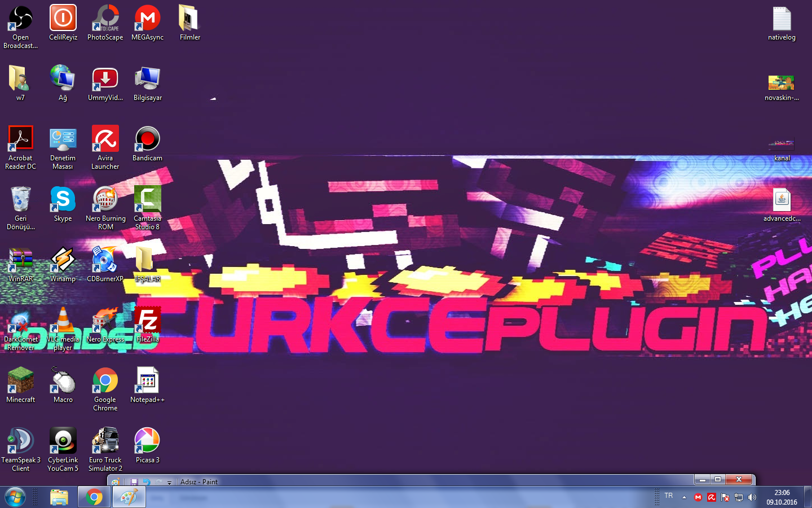Click the Paint save quick-access icon
812x508 pixels.
pyautogui.click(x=134, y=482)
